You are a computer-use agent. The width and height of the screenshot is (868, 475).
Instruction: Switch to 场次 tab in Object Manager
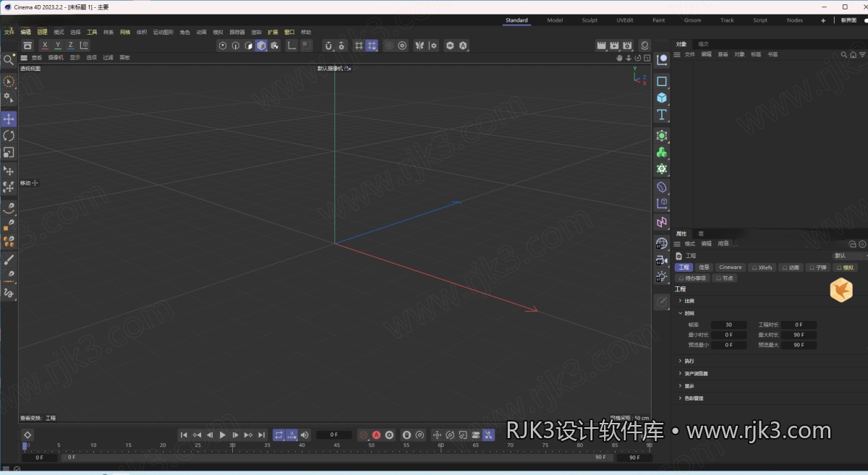tap(703, 44)
